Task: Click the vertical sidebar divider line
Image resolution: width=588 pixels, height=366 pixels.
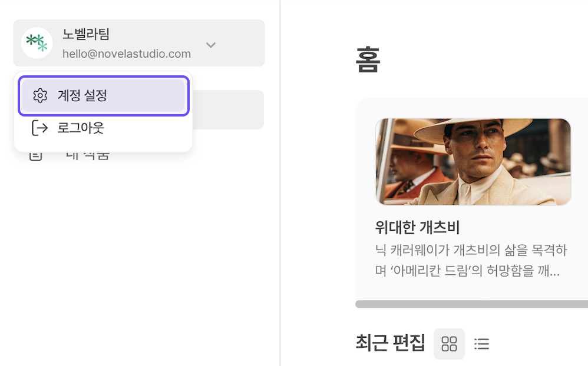Action: (280, 183)
